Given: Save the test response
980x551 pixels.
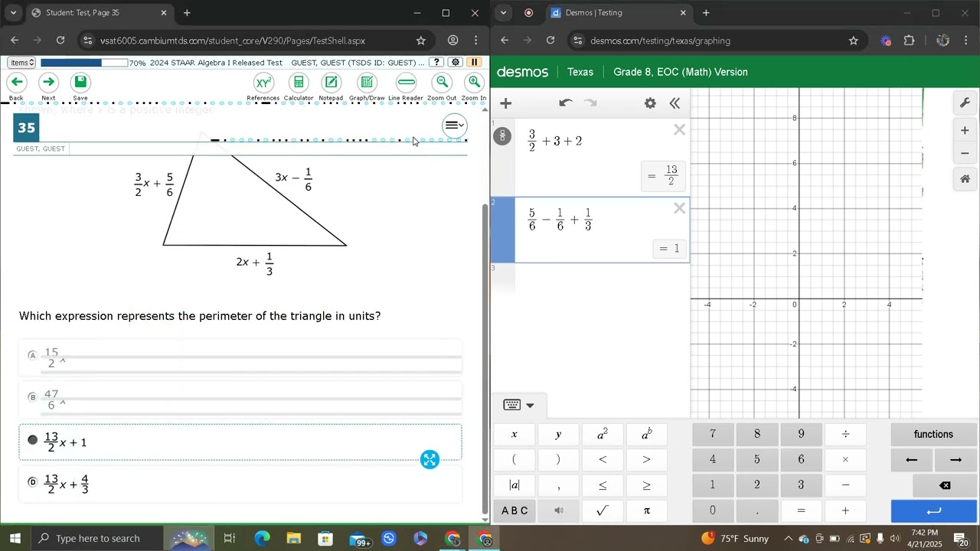Looking at the screenshot, I should pyautogui.click(x=80, y=83).
